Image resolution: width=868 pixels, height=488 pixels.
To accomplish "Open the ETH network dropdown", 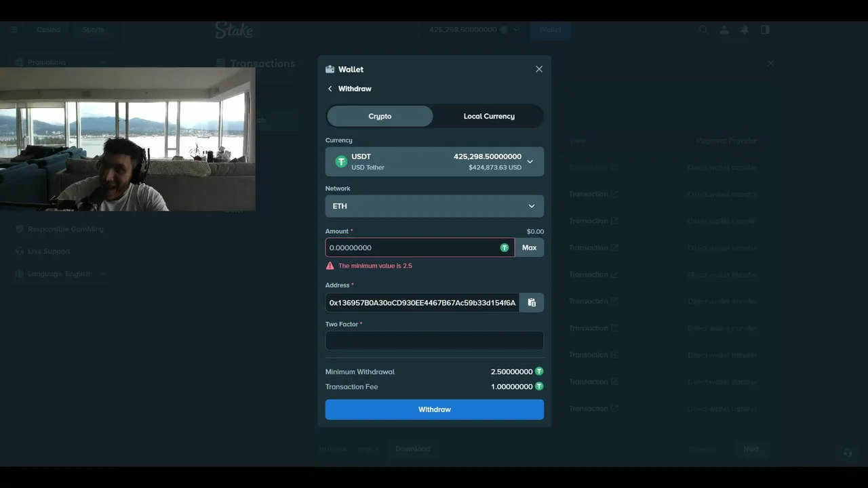I will pos(435,206).
